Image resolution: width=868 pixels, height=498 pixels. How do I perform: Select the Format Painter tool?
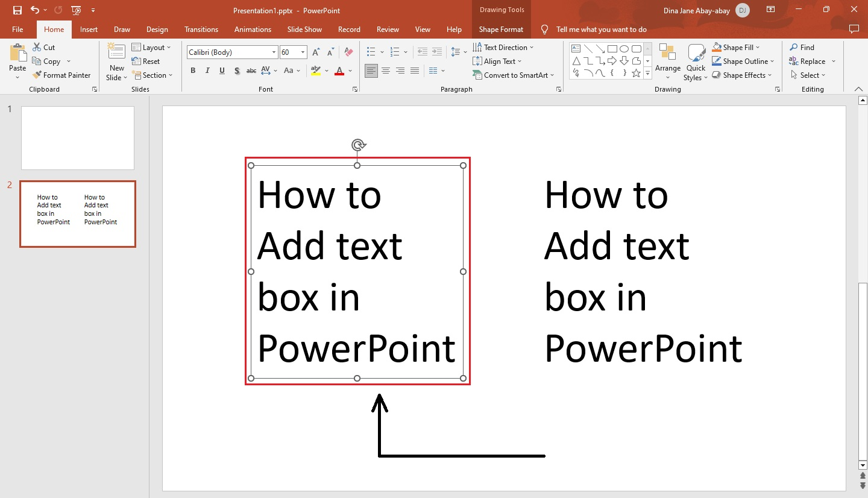pos(62,75)
